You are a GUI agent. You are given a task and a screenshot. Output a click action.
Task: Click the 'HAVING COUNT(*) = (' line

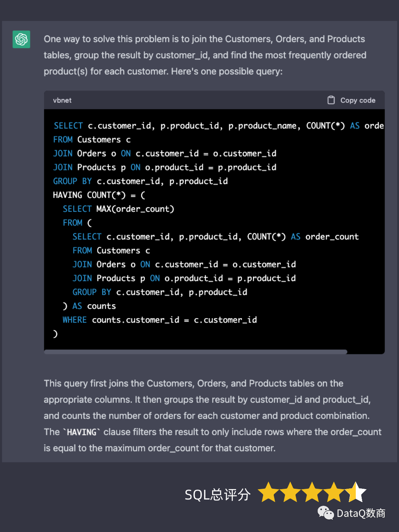(x=99, y=195)
